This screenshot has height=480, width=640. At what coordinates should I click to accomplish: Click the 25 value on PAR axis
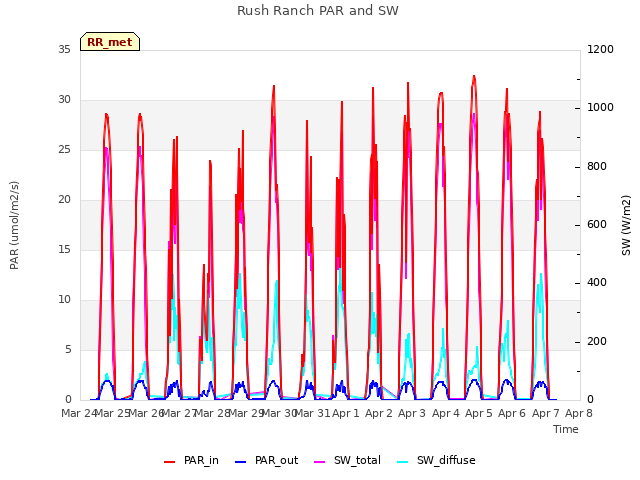point(64,150)
